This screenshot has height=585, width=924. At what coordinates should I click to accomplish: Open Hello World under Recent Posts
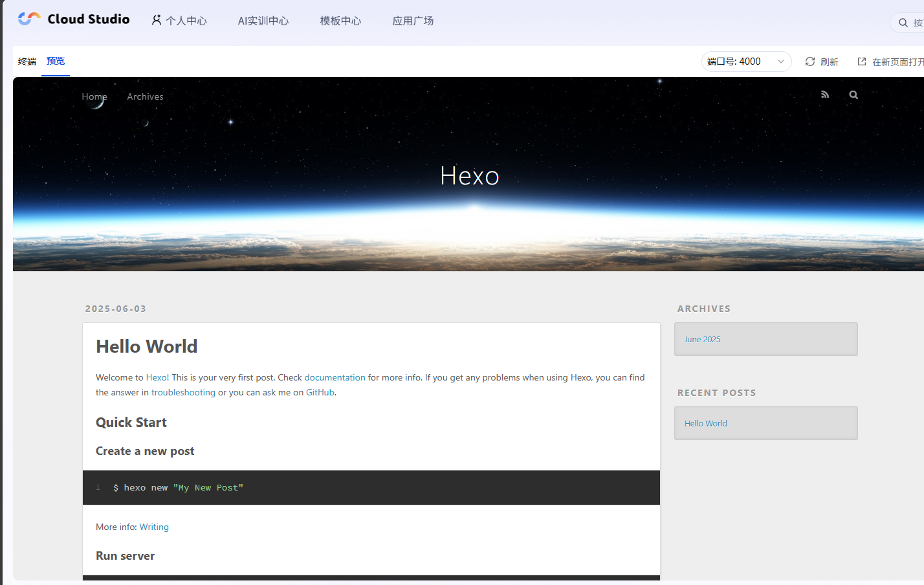[706, 423]
